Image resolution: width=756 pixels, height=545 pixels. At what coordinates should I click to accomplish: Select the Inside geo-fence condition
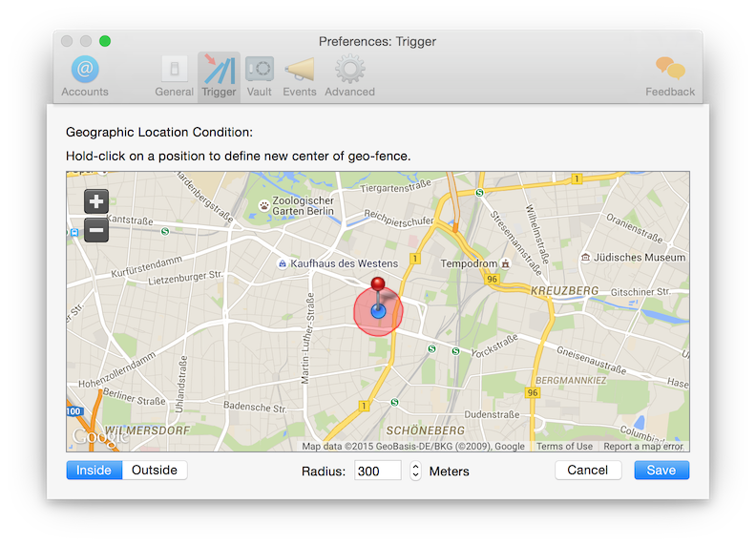point(94,471)
